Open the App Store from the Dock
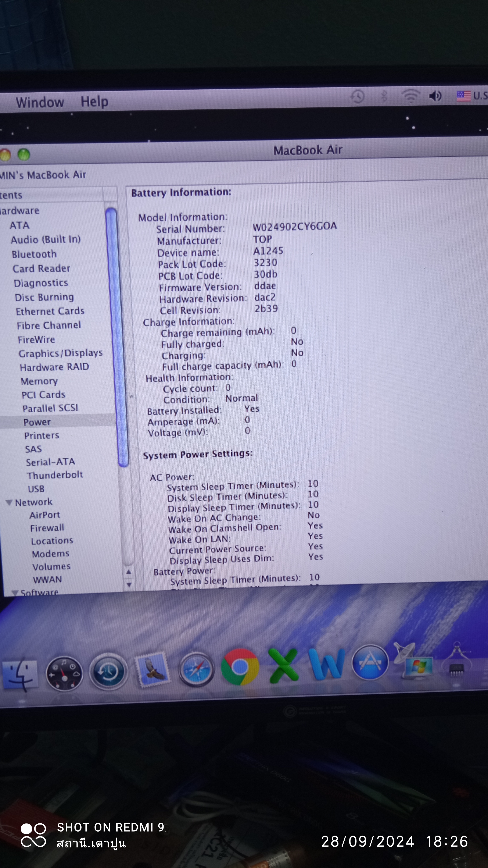The height and width of the screenshot is (868, 488). [370, 662]
